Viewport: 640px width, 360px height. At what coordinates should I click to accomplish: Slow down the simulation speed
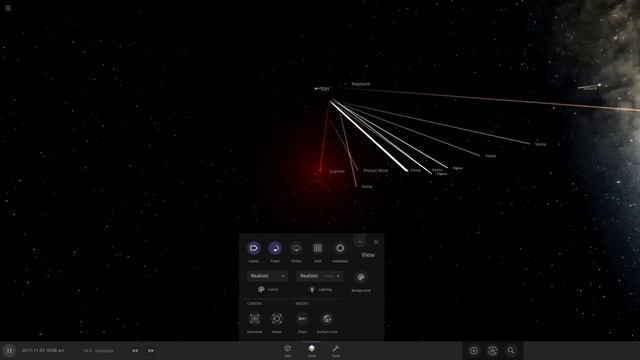point(135,350)
